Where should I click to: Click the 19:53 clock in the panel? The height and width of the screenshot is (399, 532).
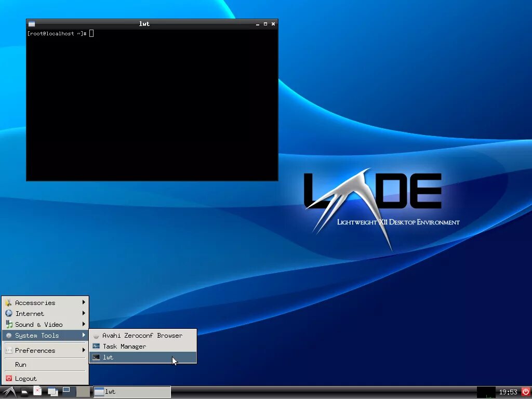508,392
